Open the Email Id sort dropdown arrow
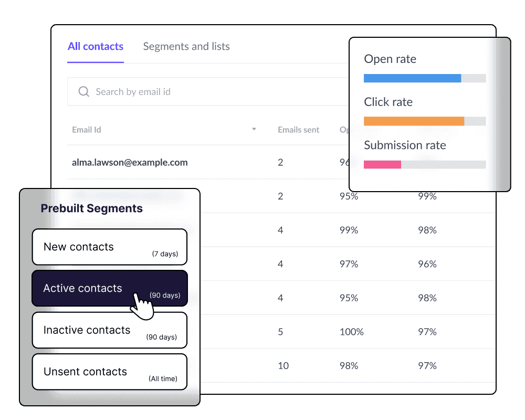Image resolution: width=525 pixels, height=420 pixels. (254, 129)
